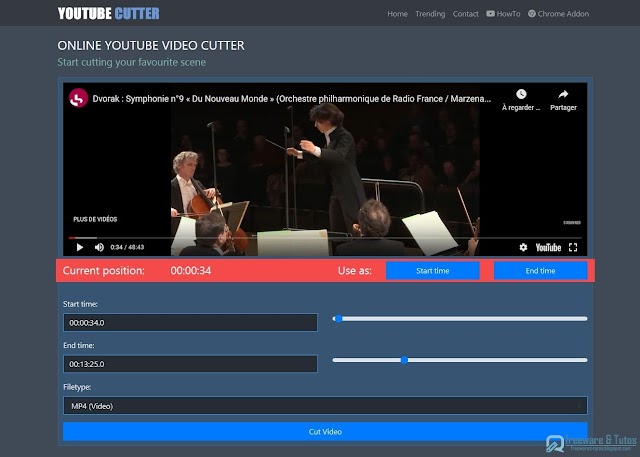Screen dimensions: 640x457
Task: Mute the video volume speaker icon
Action: tap(99, 247)
